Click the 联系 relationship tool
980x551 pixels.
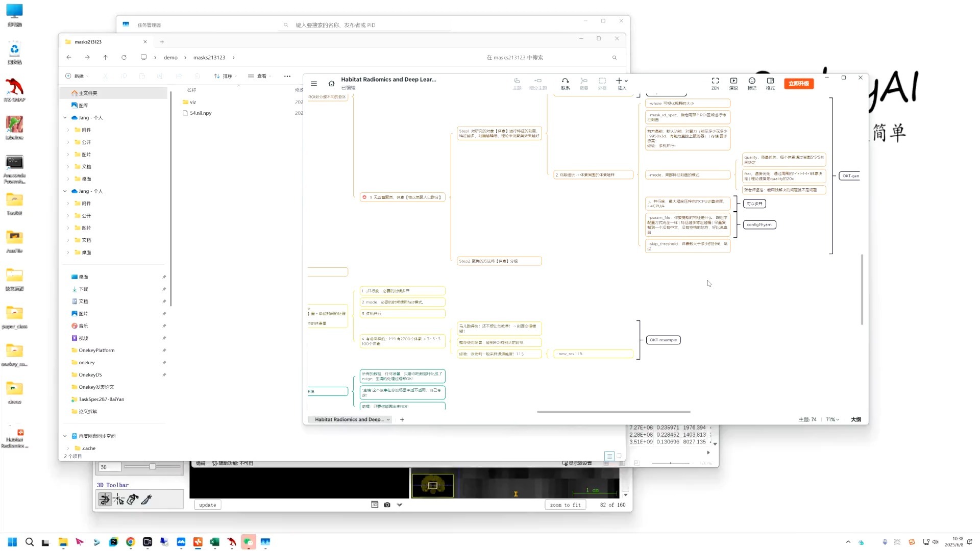(x=565, y=84)
